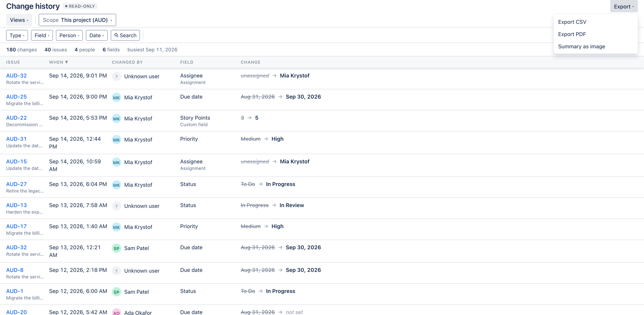Open issue AUD-1 link

click(15, 291)
